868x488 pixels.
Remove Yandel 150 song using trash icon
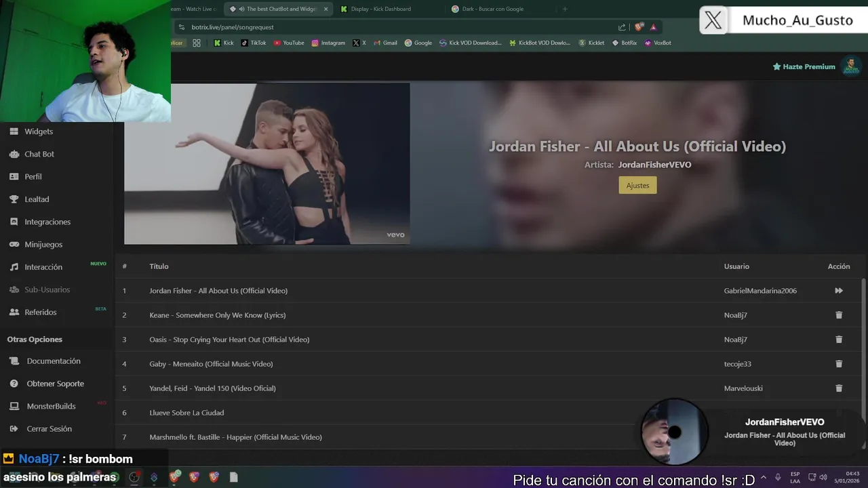839,388
